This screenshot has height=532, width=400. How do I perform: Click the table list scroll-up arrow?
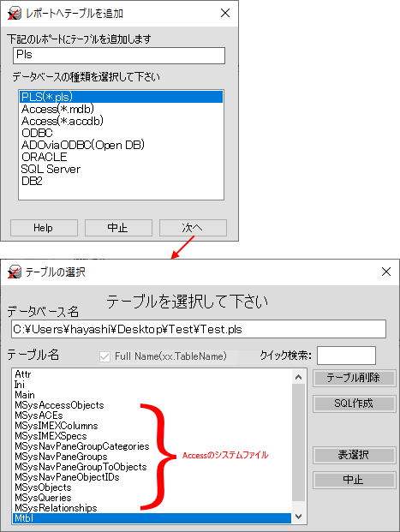click(299, 377)
